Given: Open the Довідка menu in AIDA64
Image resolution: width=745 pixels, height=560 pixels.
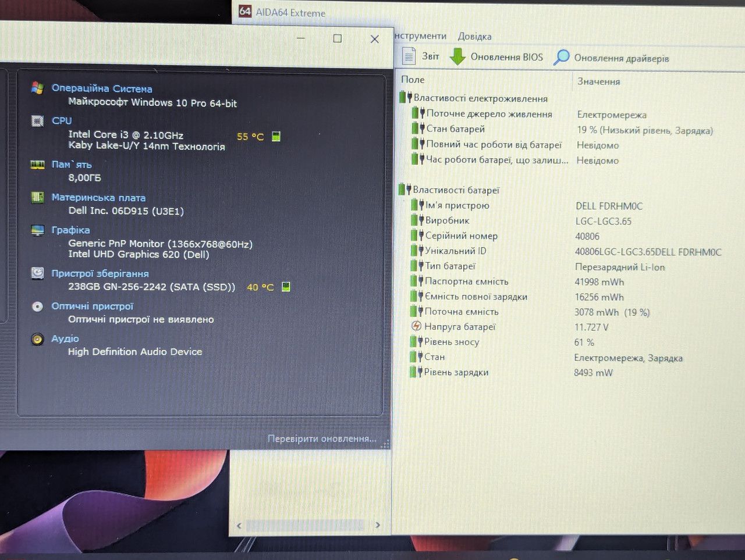Looking at the screenshot, I should pos(474,36).
